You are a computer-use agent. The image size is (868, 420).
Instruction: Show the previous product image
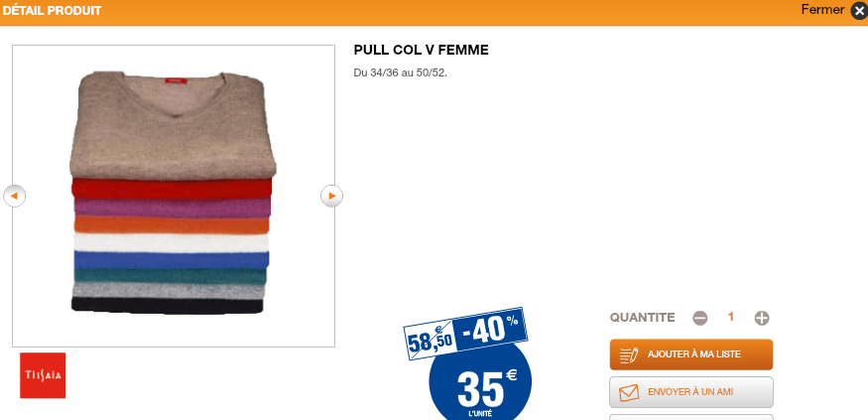point(15,196)
